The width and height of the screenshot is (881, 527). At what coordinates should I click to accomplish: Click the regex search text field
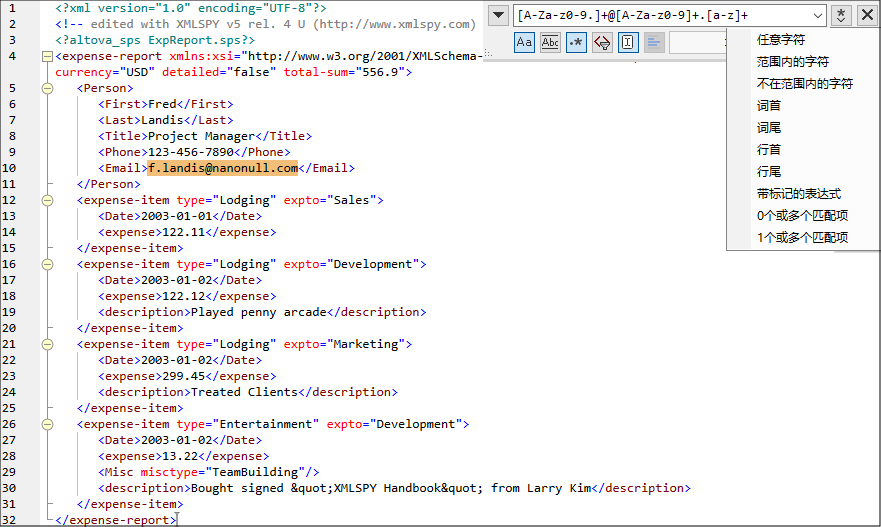(660, 16)
